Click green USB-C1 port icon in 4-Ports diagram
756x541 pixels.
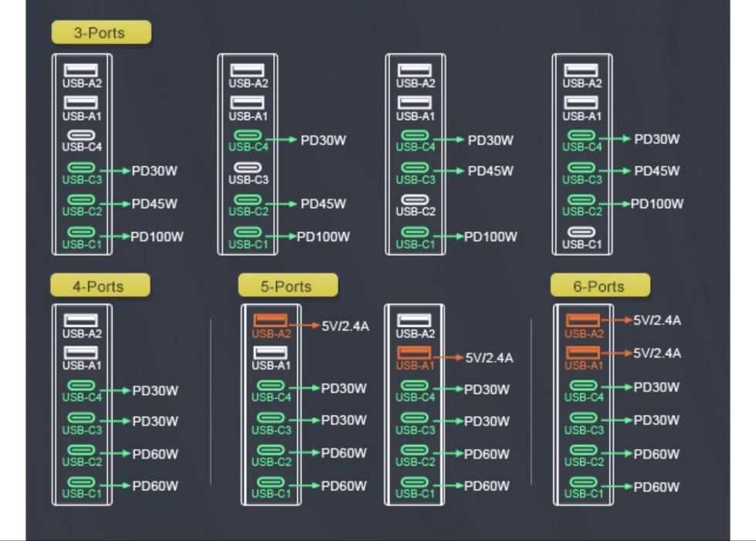(82, 482)
